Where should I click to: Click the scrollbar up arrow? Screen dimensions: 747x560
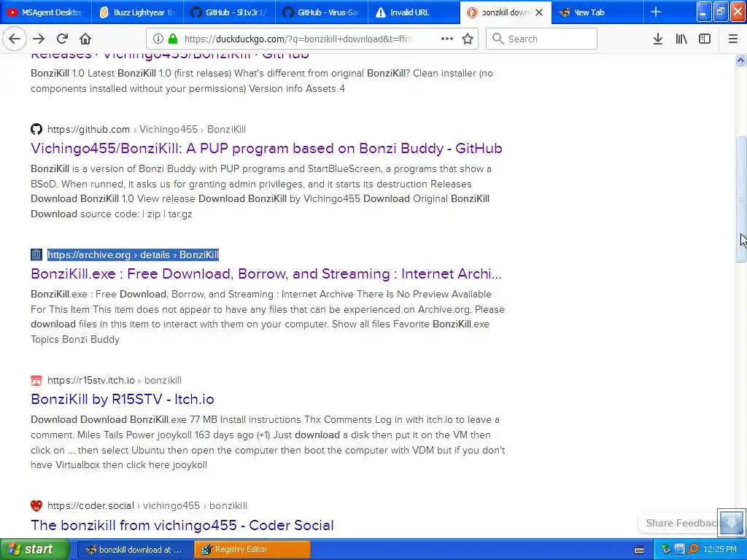point(740,60)
